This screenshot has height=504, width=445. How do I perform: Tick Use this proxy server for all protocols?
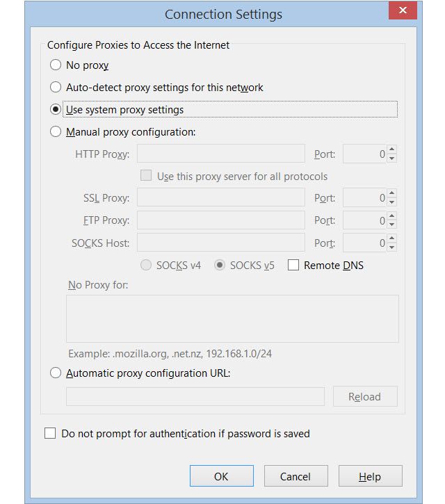pyautogui.click(x=146, y=177)
